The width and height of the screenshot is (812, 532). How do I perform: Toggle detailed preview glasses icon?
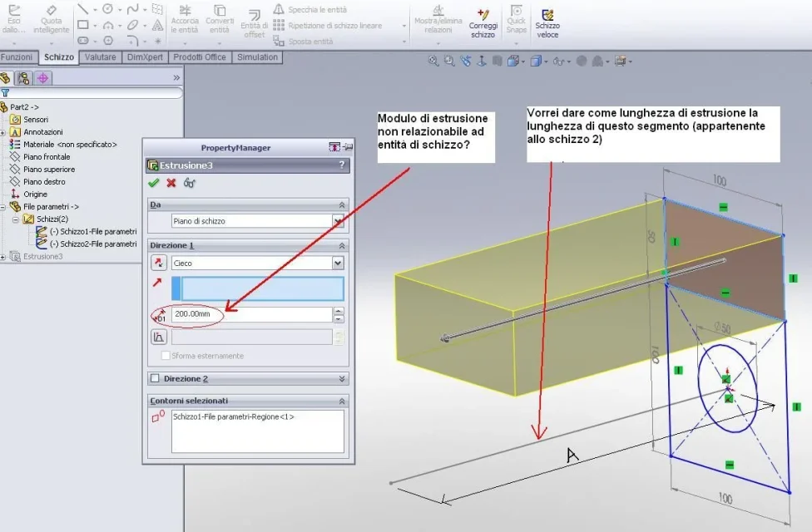pos(189,183)
